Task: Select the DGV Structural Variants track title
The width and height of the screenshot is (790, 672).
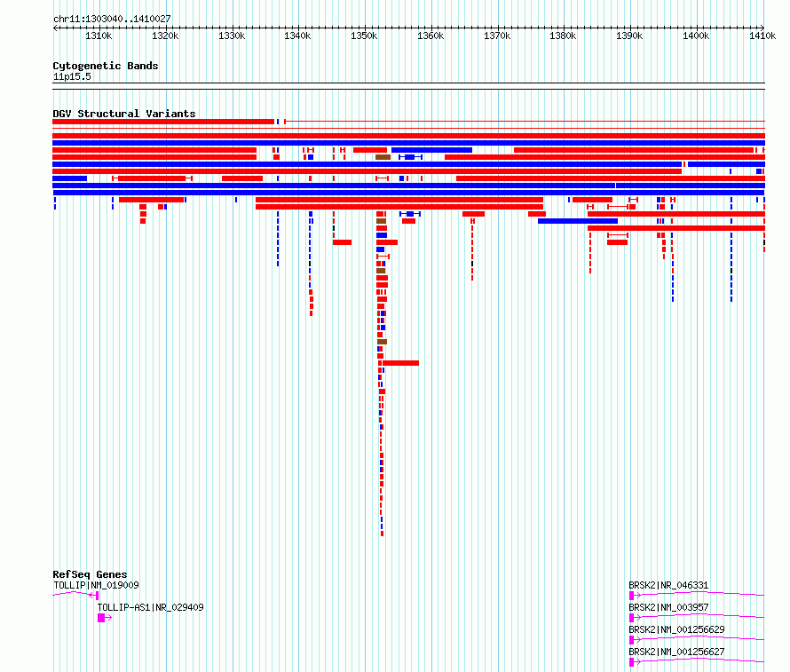Action: (x=124, y=114)
